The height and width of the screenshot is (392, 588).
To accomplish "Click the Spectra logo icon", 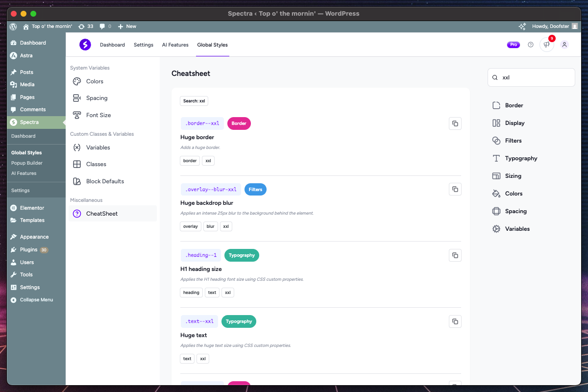I will click(85, 45).
